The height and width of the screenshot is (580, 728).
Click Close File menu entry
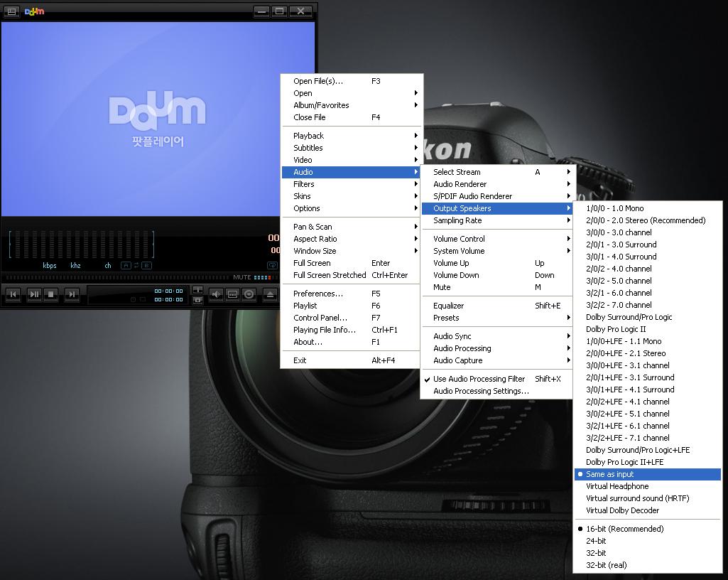pyautogui.click(x=352, y=117)
